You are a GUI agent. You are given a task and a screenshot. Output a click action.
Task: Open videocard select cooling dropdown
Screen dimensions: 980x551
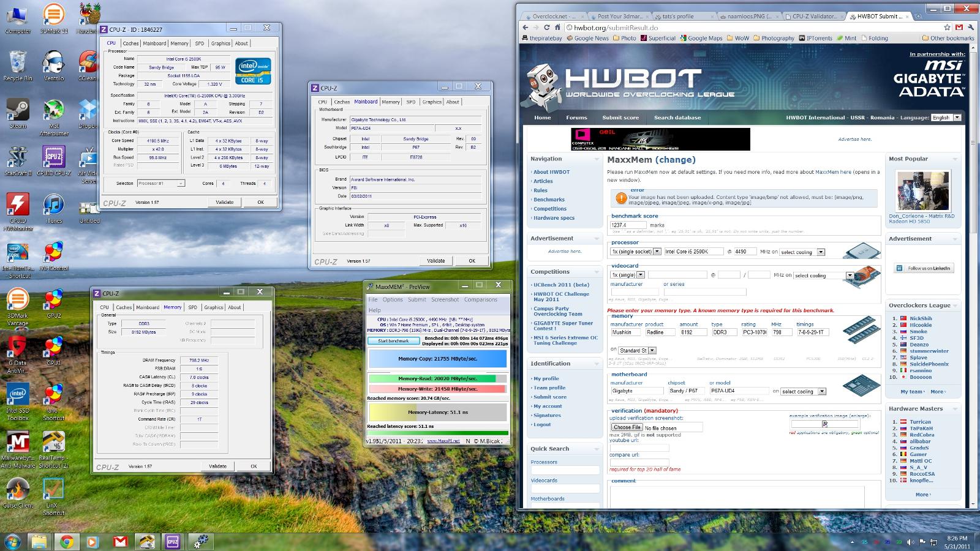pyautogui.click(x=823, y=275)
